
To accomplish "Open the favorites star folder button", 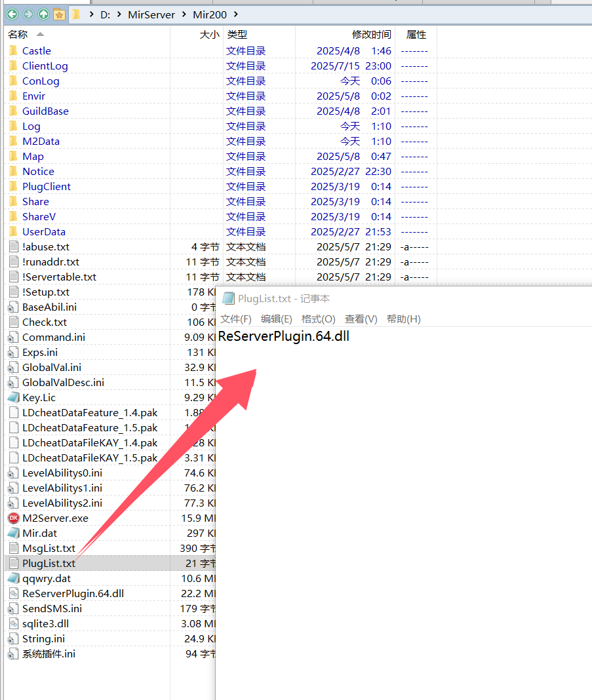I will pyautogui.click(x=59, y=14).
